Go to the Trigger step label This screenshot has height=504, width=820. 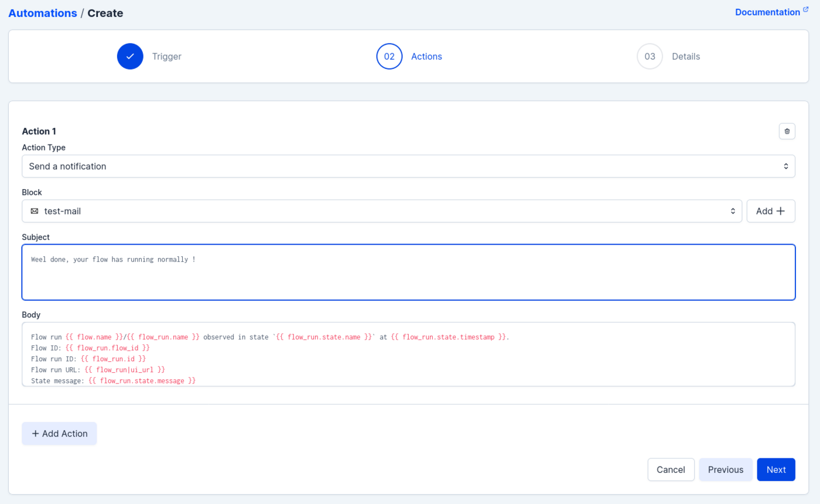point(167,57)
